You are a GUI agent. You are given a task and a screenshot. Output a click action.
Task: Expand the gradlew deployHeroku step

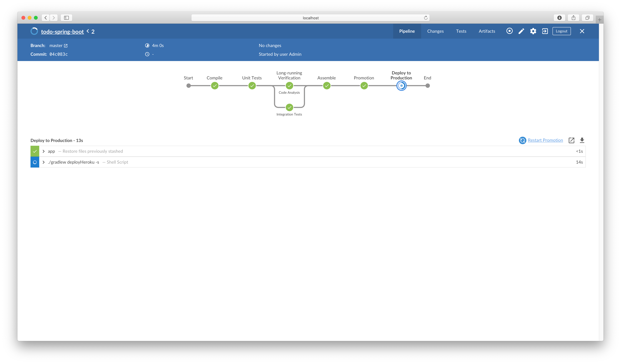44,162
